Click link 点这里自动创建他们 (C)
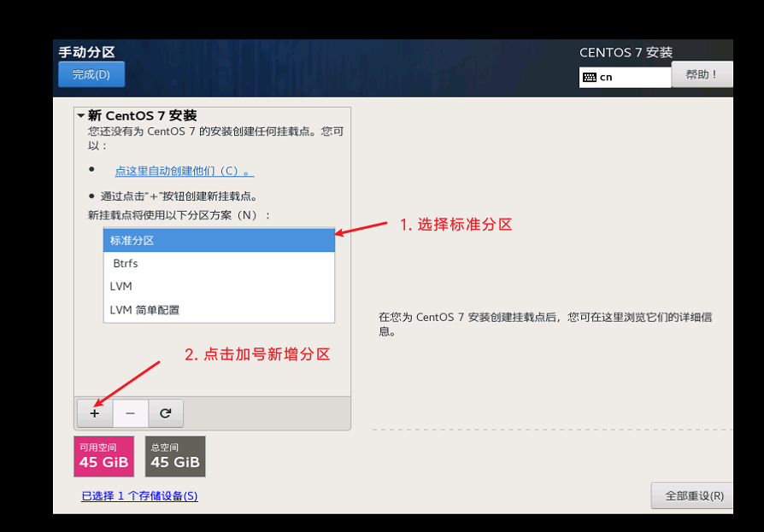The width and height of the screenshot is (764, 532). tap(185, 171)
